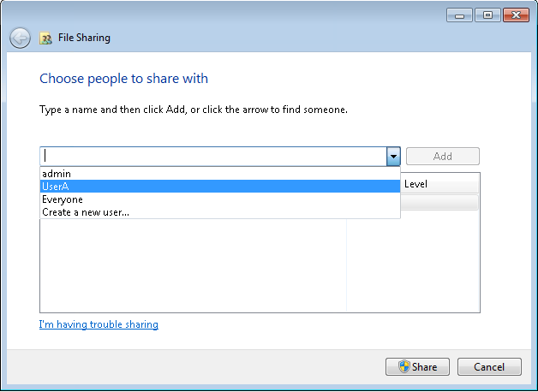Click the File Sharing people icon

[x=45, y=38]
